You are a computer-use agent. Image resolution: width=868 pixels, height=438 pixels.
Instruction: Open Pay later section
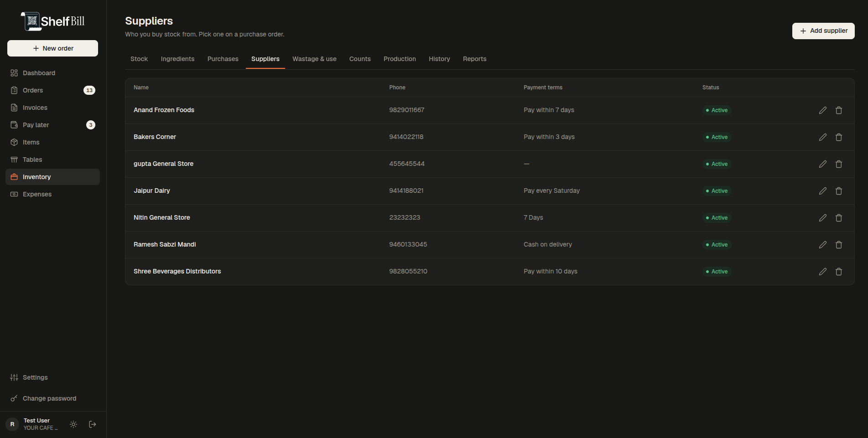[x=52, y=125]
